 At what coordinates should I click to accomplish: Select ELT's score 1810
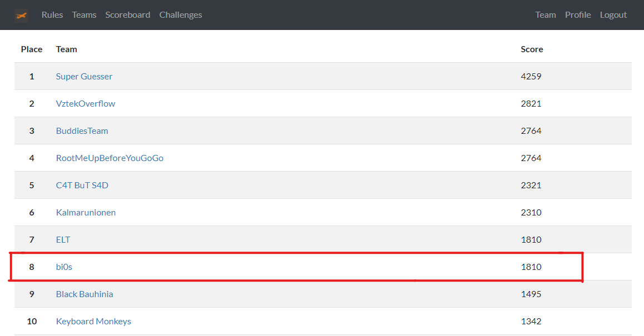[x=531, y=239]
